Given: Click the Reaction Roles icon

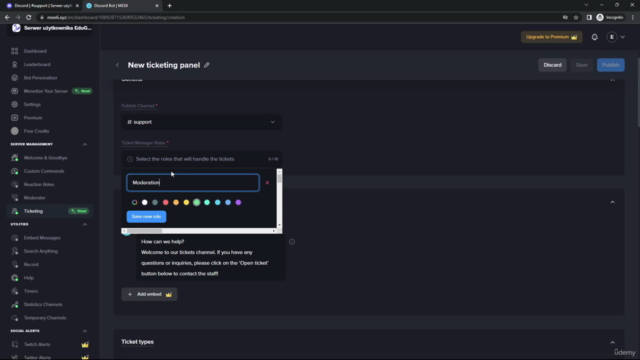Looking at the screenshot, I should click(15, 184).
